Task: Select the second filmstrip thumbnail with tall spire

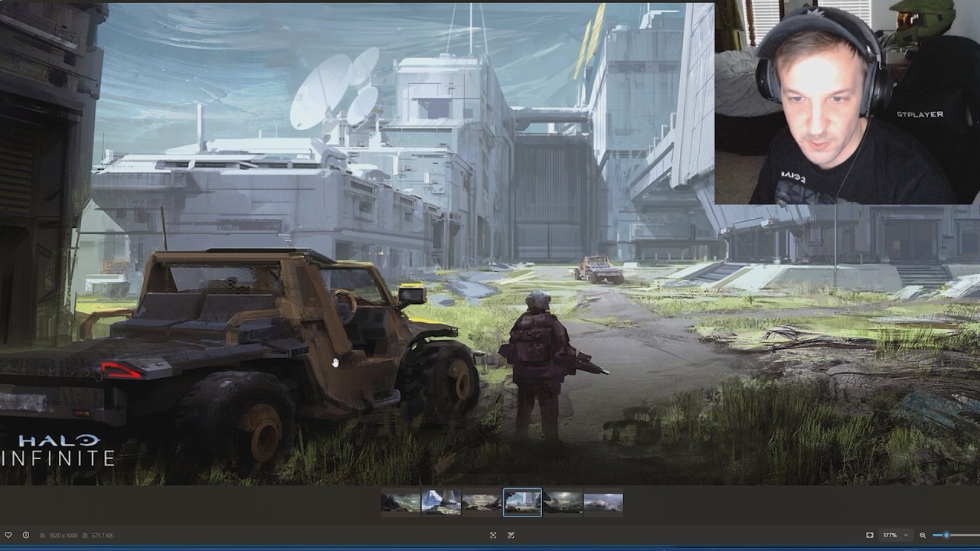Action: pos(441,503)
